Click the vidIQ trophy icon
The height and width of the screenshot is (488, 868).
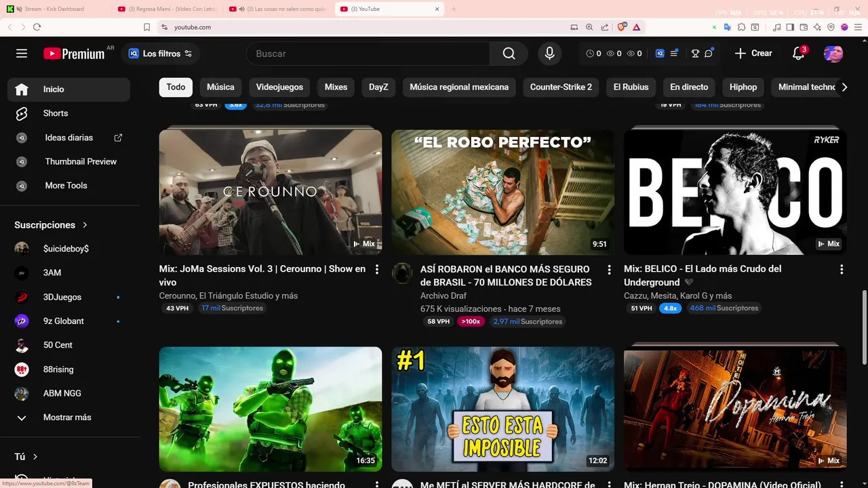tap(695, 54)
